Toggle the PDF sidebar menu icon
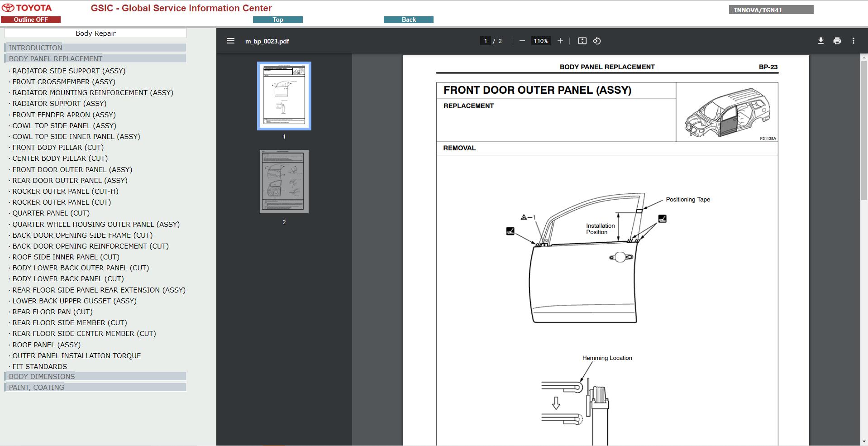The image size is (868, 446). point(230,41)
